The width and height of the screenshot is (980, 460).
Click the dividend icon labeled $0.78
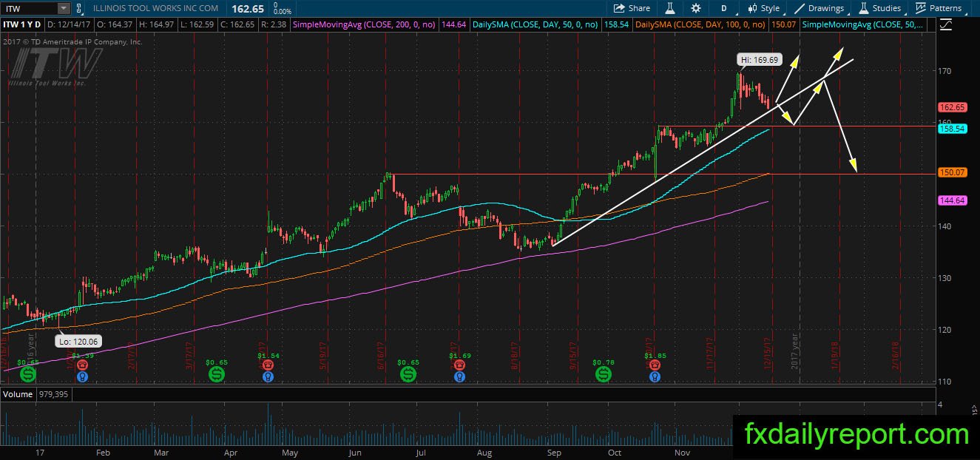click(x=604, y=375)
